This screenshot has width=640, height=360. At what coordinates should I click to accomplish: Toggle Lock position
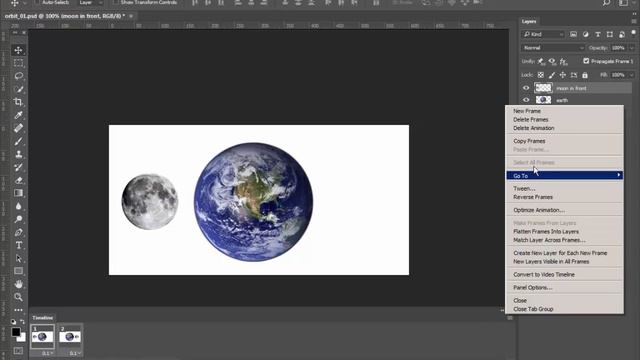click(563, 75)
